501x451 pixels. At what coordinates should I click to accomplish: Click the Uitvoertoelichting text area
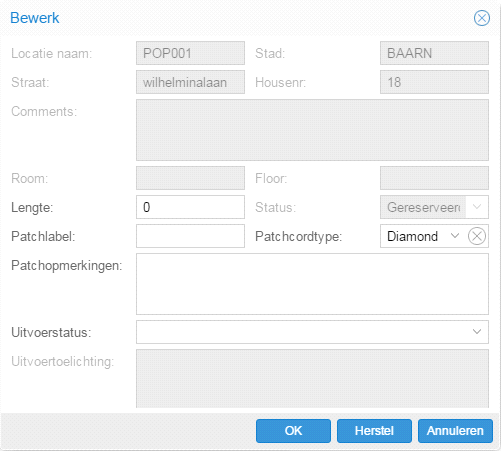point(312,379)
